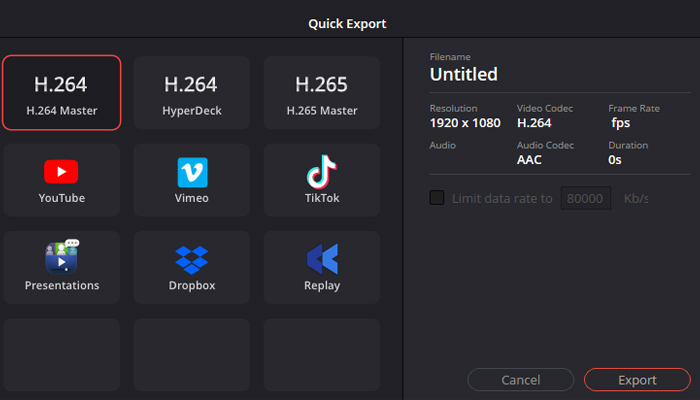700x400 pixels.
Task: Choose the H.264 HyperDeck preset
Action: 192,93
